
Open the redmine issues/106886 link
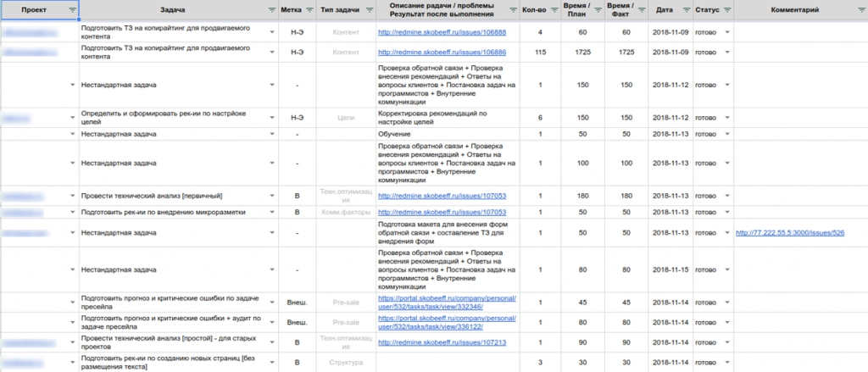coord(442,53)
